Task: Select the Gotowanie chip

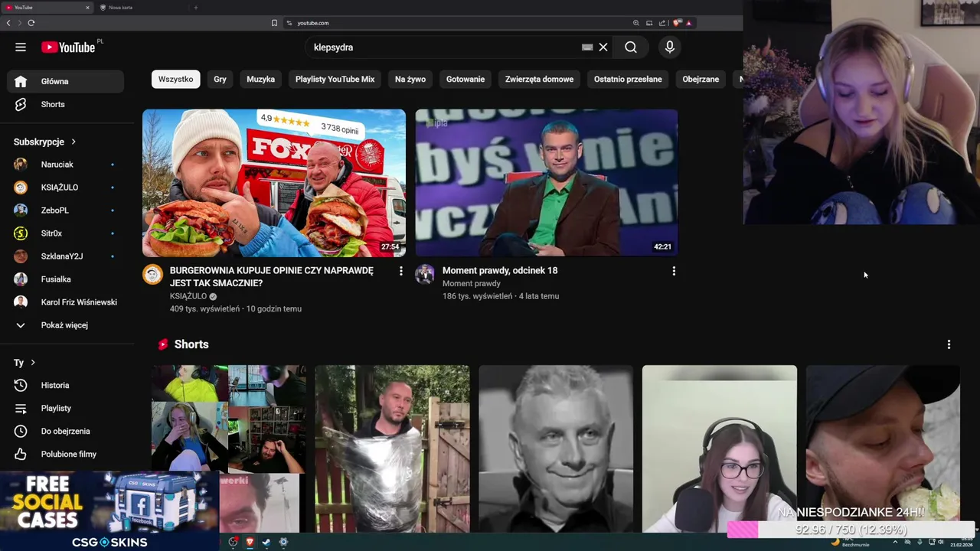Action: point(465,79)
